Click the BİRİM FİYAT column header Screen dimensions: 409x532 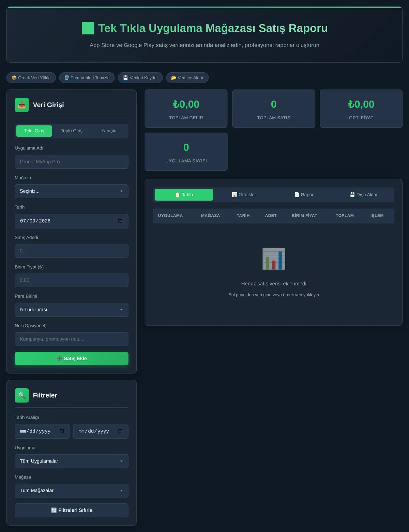click(x=304, y=216)
